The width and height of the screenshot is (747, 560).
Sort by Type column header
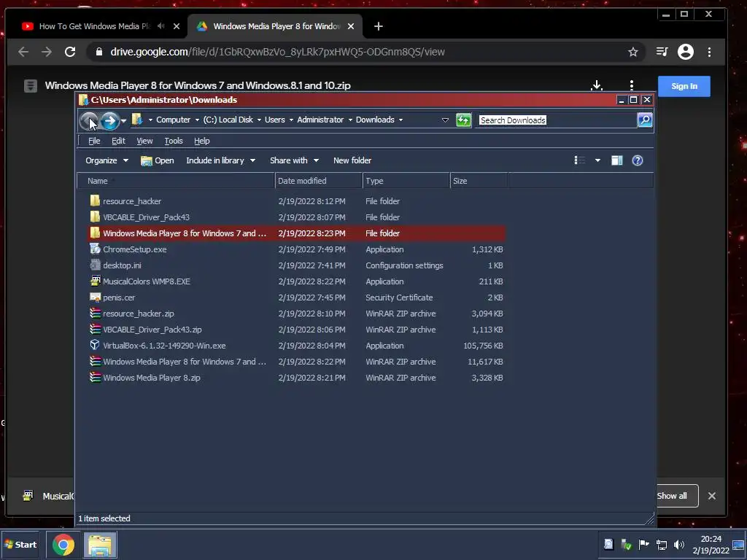pos(406,181)
